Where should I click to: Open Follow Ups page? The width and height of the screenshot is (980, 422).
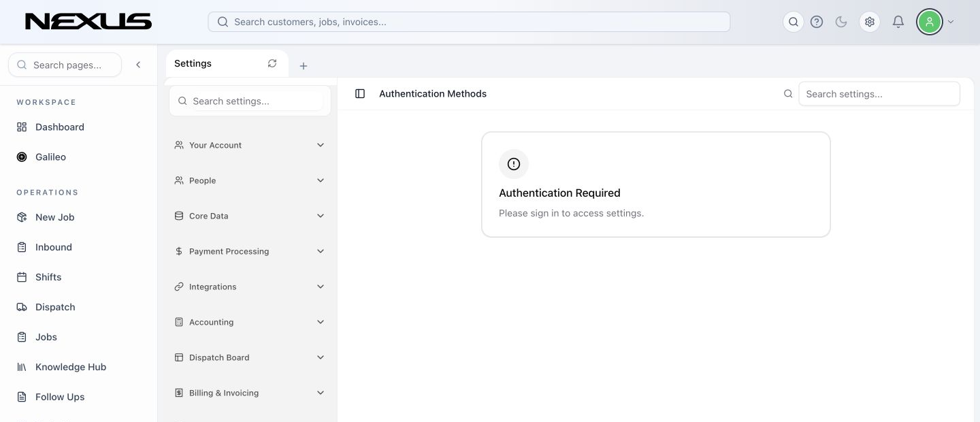[x=60, y=397]
